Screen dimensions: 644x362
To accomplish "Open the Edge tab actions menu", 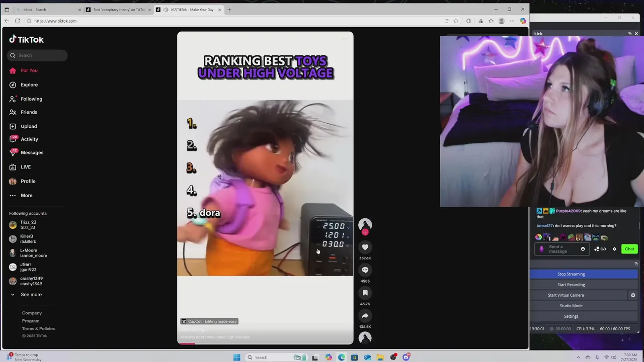I will click(7, 10).
